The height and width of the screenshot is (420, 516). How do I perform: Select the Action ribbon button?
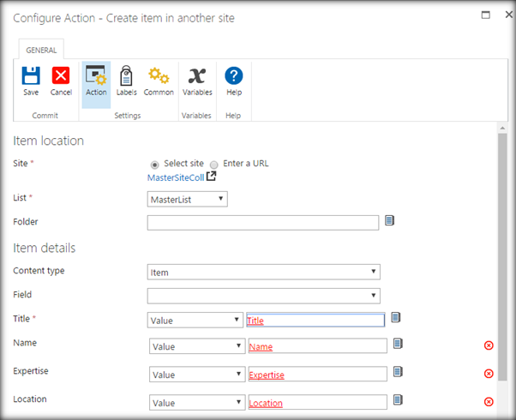96,81
